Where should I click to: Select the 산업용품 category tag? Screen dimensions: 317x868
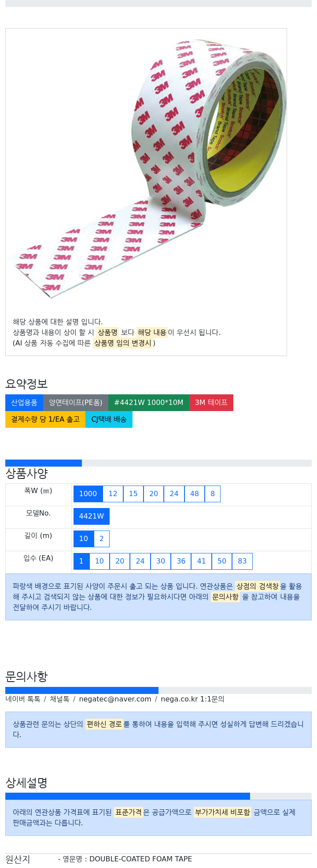(x=24, y=403)
